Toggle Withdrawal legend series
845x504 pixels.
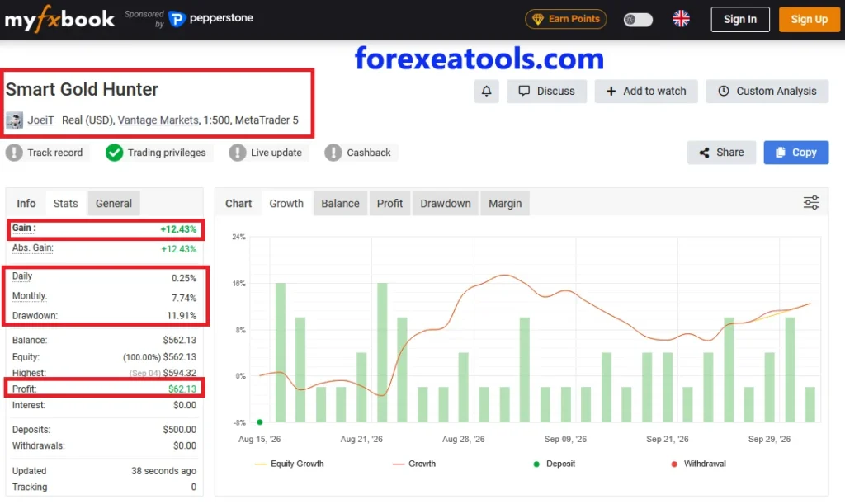coord(698,464)
